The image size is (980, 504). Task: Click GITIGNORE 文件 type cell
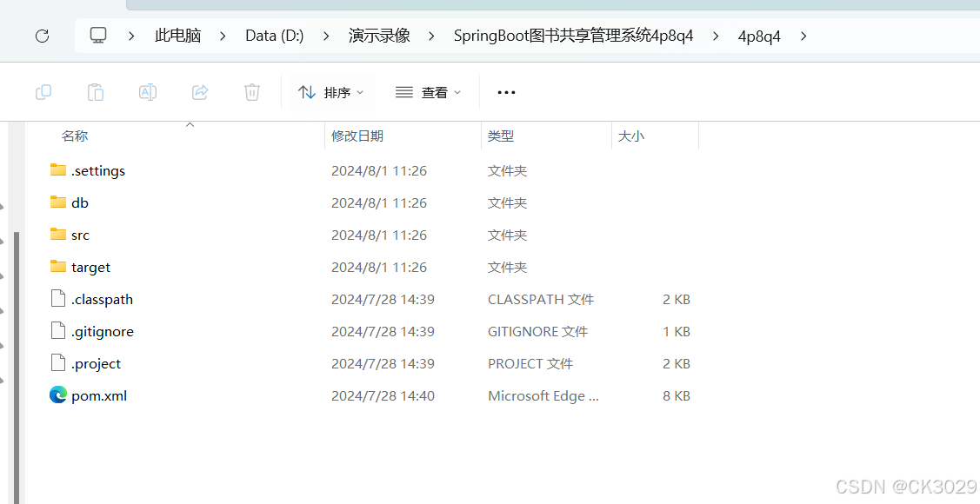coord(537,331)
